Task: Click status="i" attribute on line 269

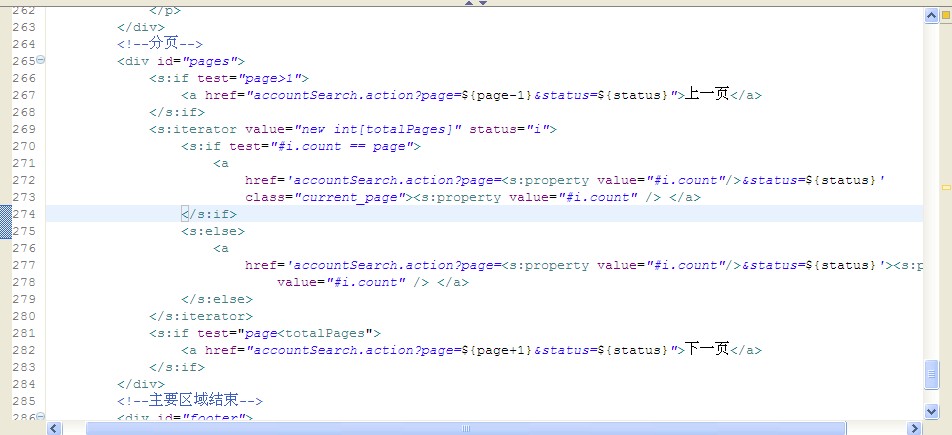Action: 509,129
